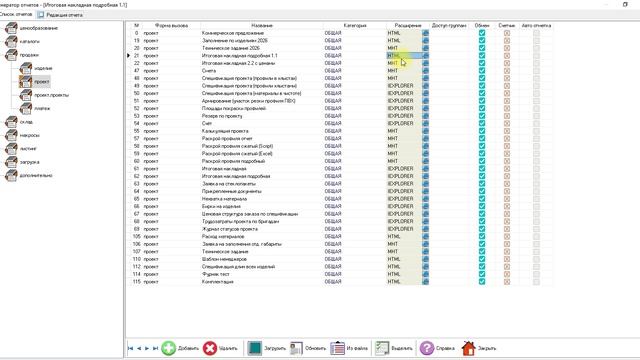This screenshot has height=360, width=640.
Task: Uncheck Обмен checkbox for row 0
Action: coord(482,33)
